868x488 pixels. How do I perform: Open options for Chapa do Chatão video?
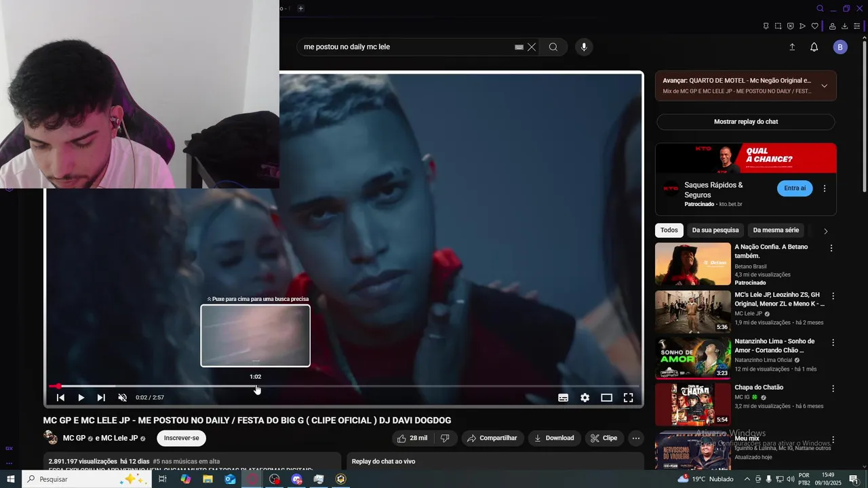(833, 389)
